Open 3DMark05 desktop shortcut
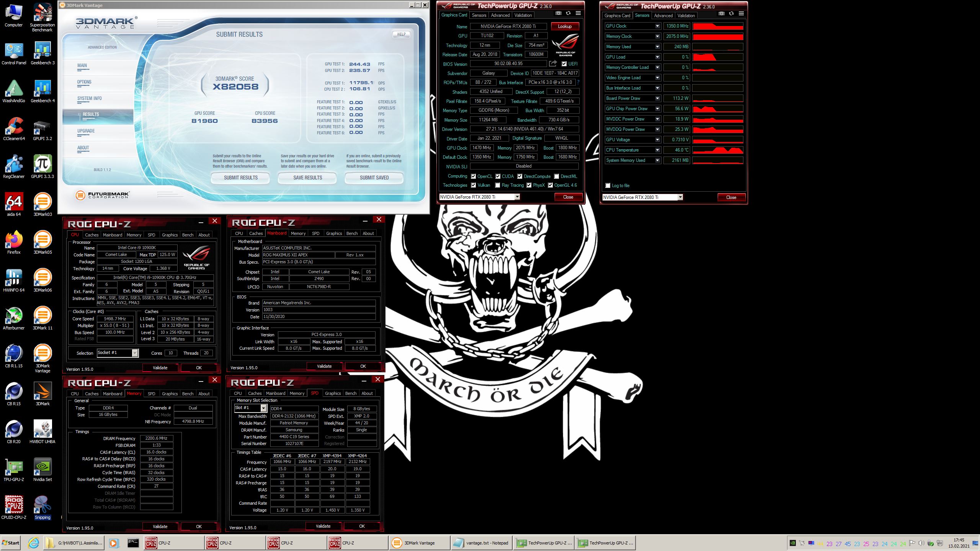The width and height of the screenshot is (980, 551). coord(42,243)
